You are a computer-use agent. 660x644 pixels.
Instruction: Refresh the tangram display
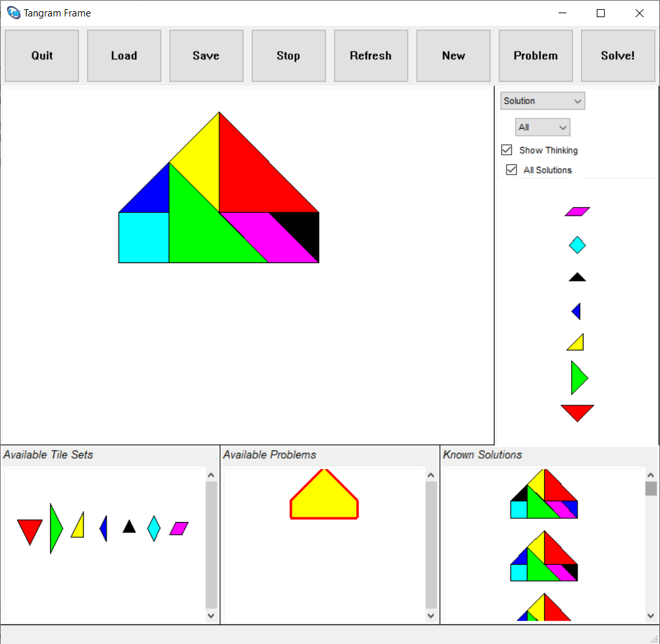[371, 55]
